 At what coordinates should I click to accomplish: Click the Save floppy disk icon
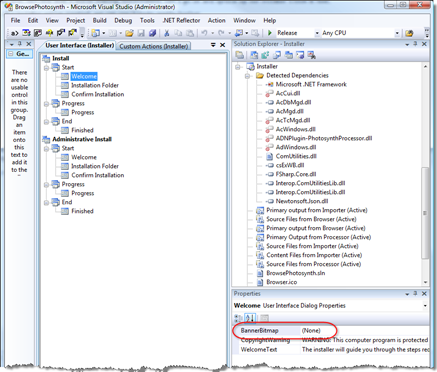[x=141, y=33]
